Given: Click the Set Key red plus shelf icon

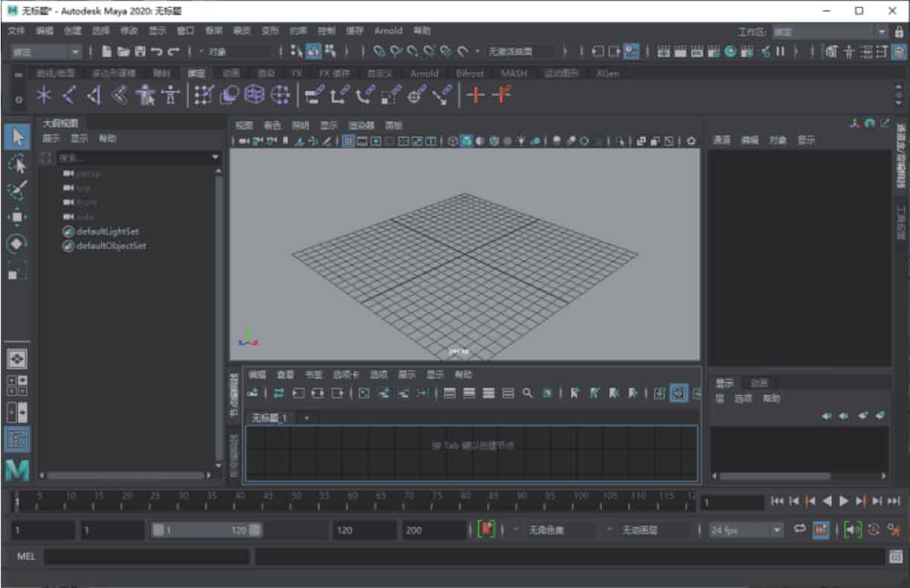Looking at the screenshot, I should click(476, 94).
